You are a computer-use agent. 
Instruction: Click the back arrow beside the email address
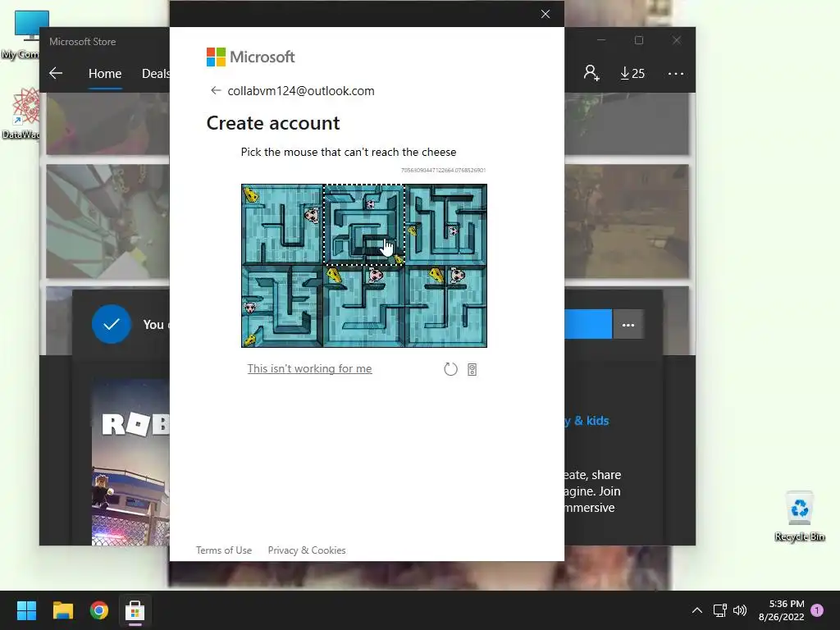coord(216,90)
